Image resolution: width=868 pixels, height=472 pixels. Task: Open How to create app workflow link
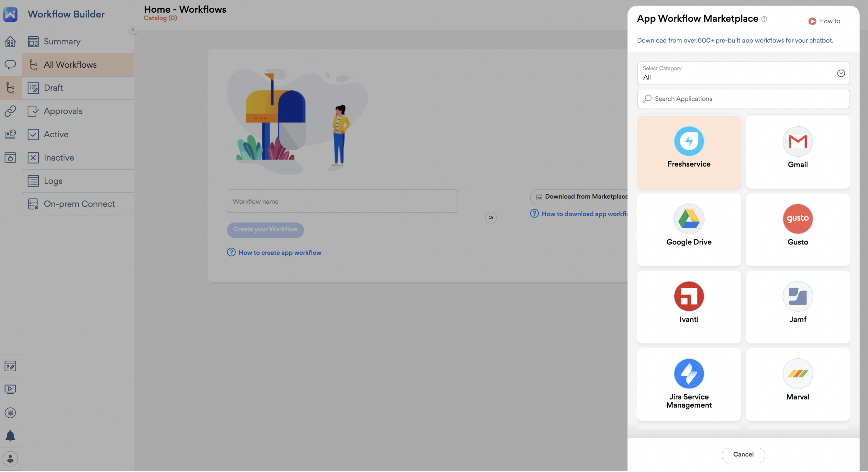pos(280,253)
